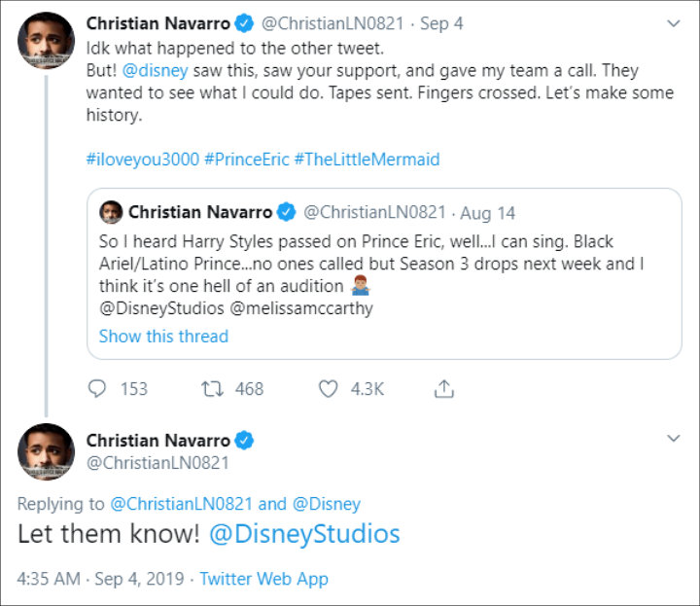The width and height of the screenshot is (700, 606).
Task: Open the @disney mention link
Action: [x=155, y=71]
